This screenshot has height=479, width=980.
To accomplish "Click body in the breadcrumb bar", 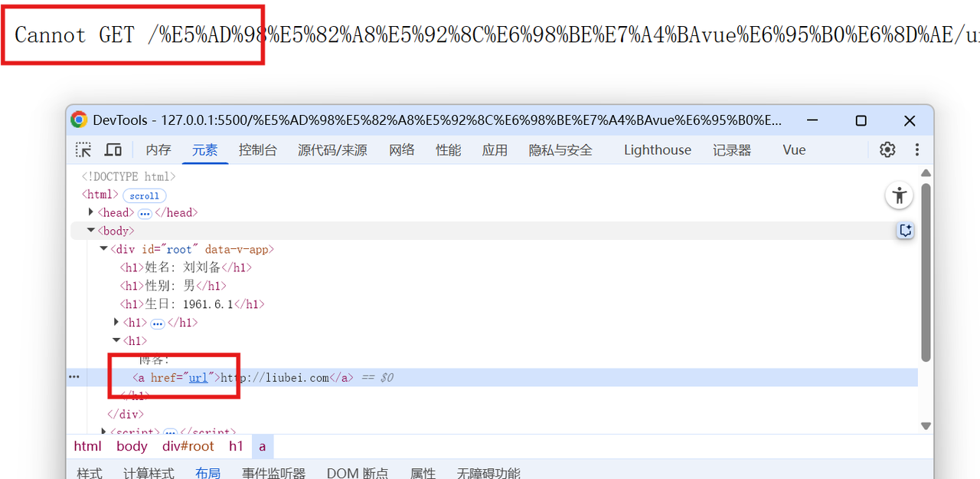I will [x=132, y=446].
